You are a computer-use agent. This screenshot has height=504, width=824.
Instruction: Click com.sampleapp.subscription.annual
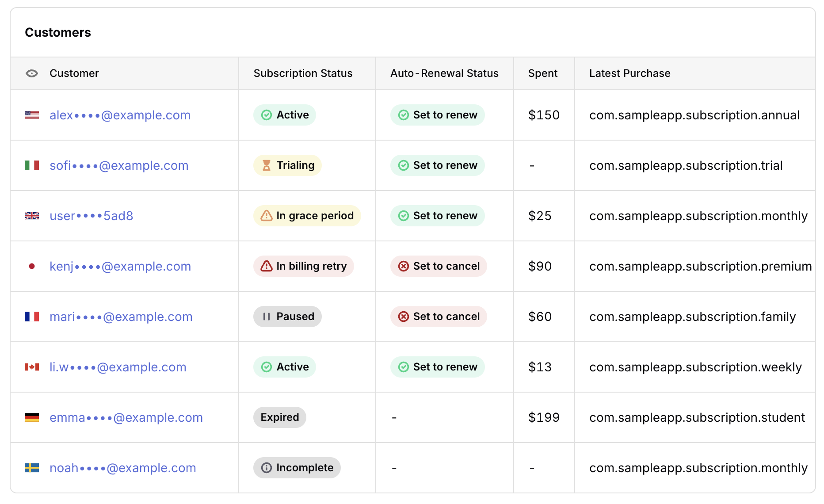click(x=694, y=115)
